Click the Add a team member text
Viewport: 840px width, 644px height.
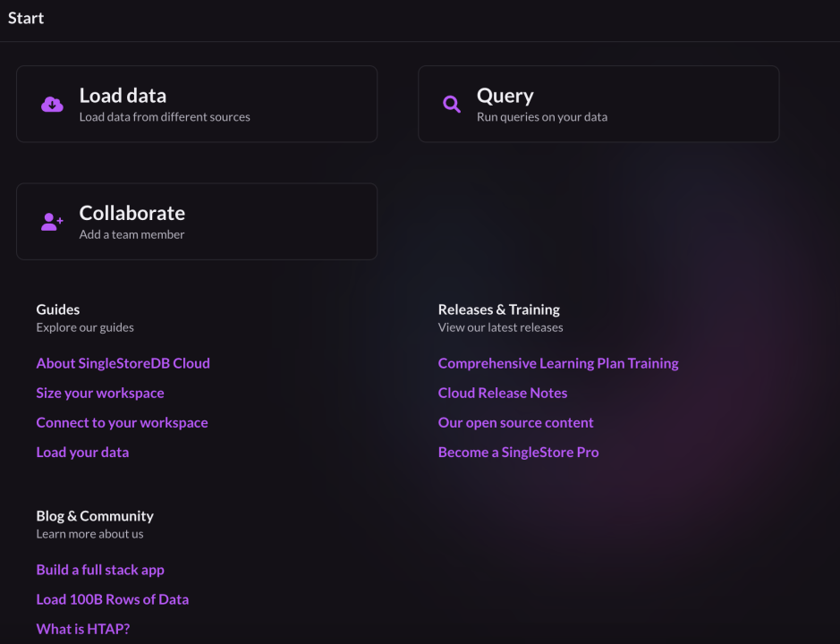coord(132,234)
